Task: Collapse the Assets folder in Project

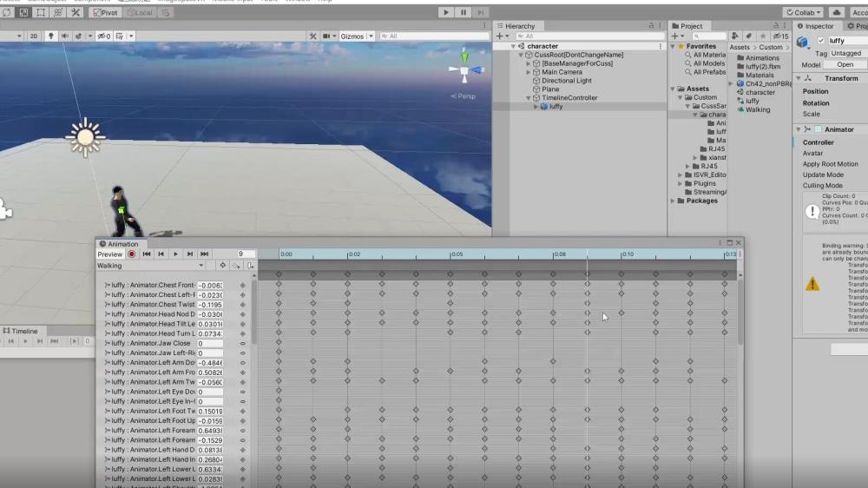Action: click(673, 89)
